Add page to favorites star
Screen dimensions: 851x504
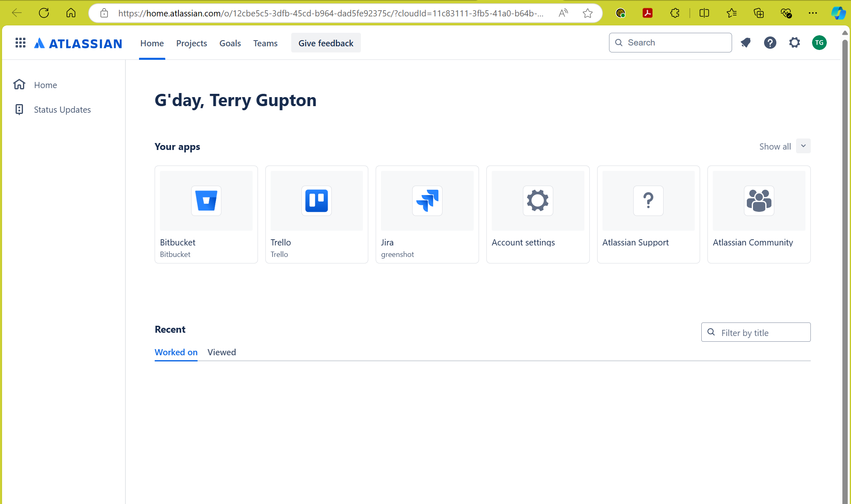(588, 13)
